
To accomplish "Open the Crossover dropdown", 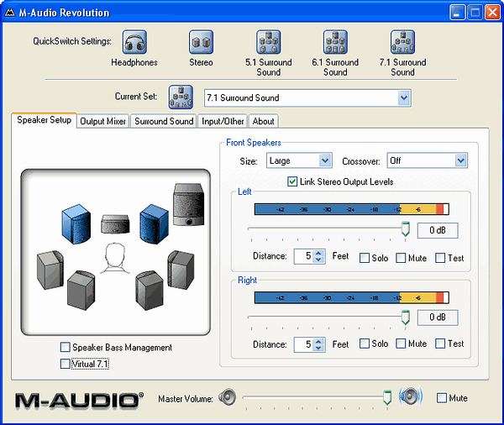I will tap(460, 160).
